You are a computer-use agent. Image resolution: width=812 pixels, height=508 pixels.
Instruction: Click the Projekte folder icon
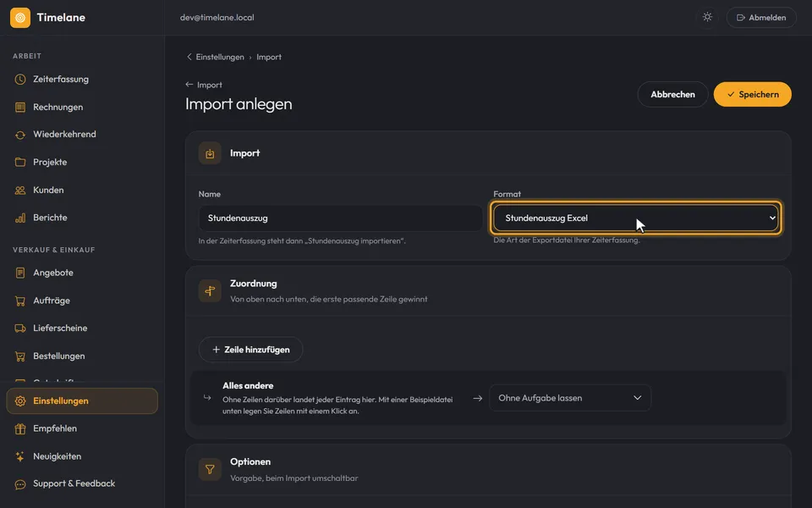20,163
